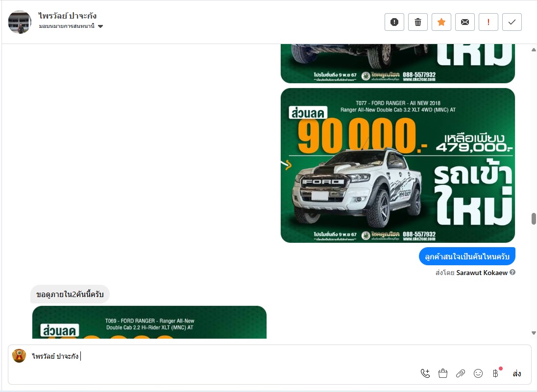Viewport: 537px width, 392px height.
Task: Mark conversation unread with the envelope icon
Action: [x=465, y=22]
